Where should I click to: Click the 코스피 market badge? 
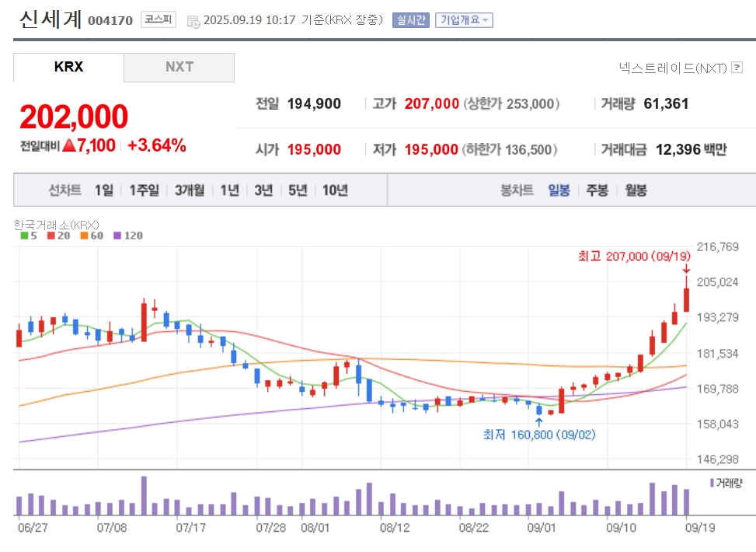tap(159, 19)
